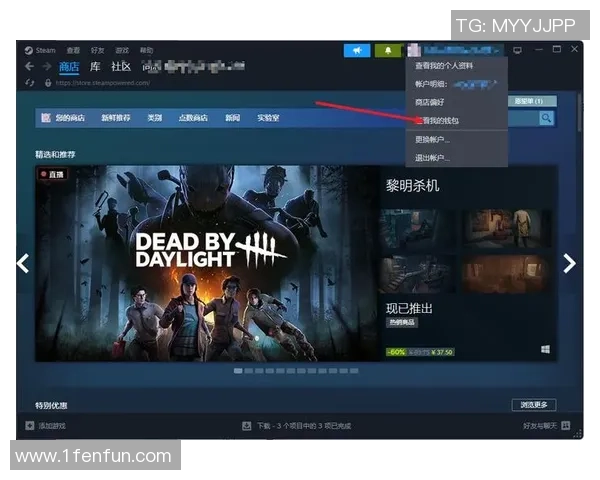The height and width of the screenshot is (480, 600).
Task: Open the 下载 status in the bottom bar
Action: [x=304, y=426]
